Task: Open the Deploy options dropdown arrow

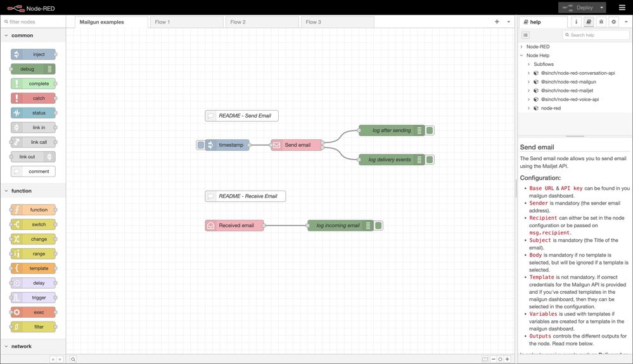Action: tap(601, 8)
